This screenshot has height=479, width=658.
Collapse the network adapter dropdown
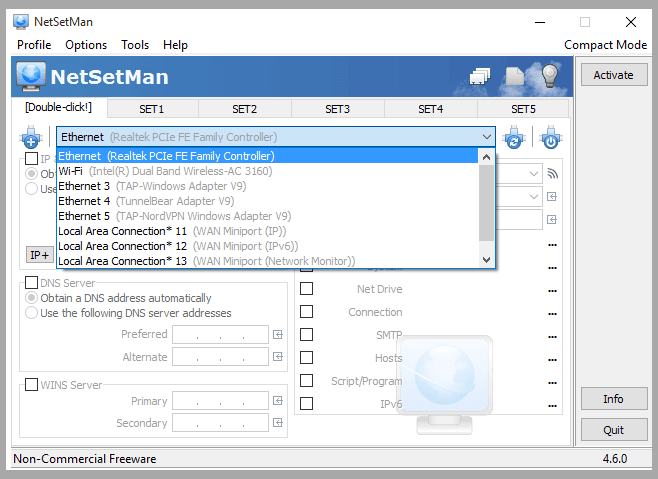[x=486, y=137]
